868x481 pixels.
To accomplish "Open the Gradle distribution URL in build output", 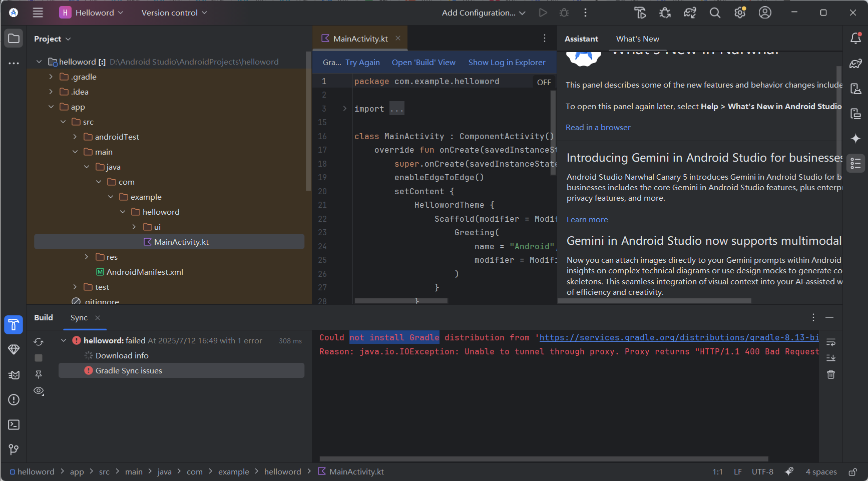I will pos(679,338).
